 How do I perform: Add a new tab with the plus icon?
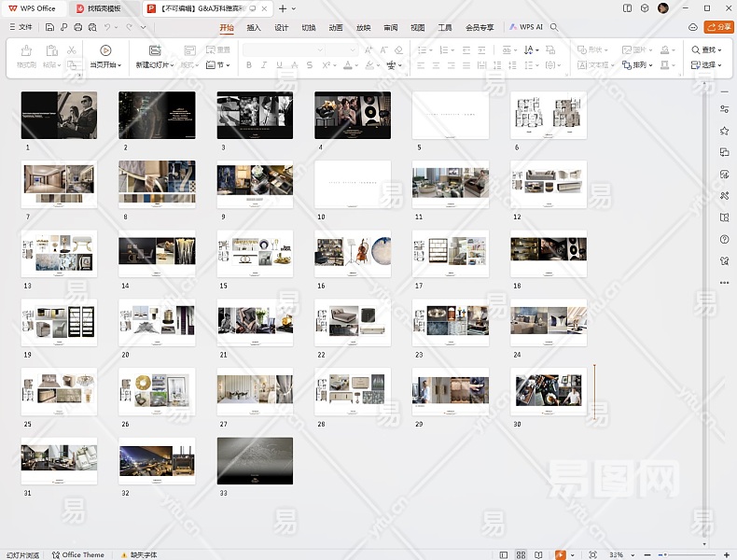pyautogui.click(x=283, y=8)
